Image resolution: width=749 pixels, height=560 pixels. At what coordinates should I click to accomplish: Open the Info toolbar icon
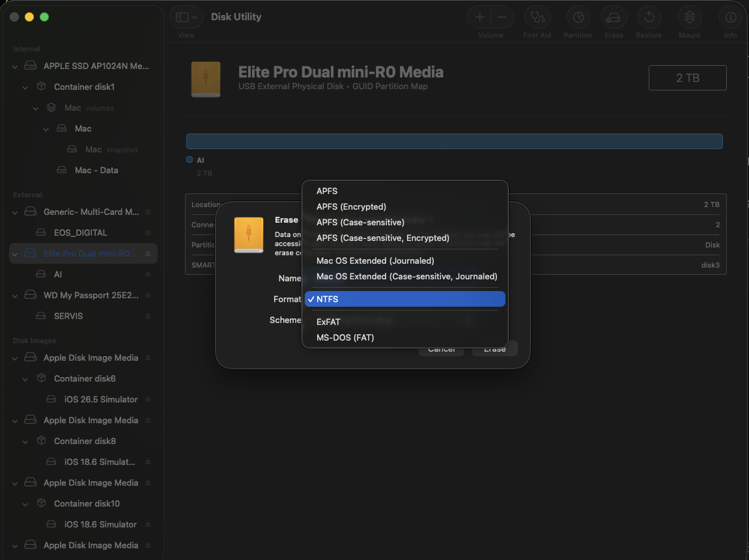(730, 17)
